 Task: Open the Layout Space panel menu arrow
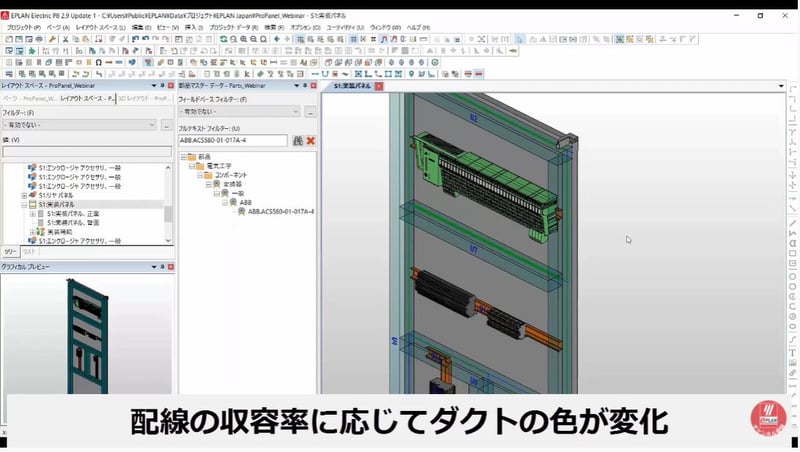point(154,85)
